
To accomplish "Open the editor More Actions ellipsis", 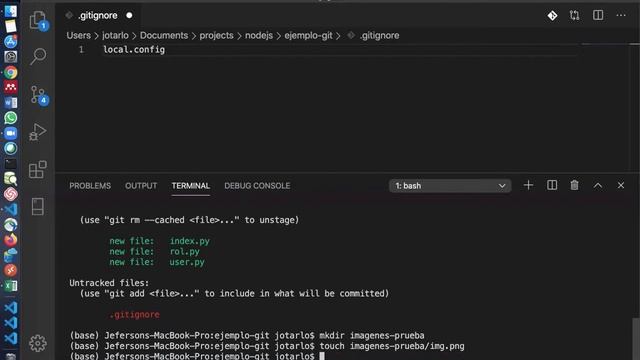I will tap(621, 16).
